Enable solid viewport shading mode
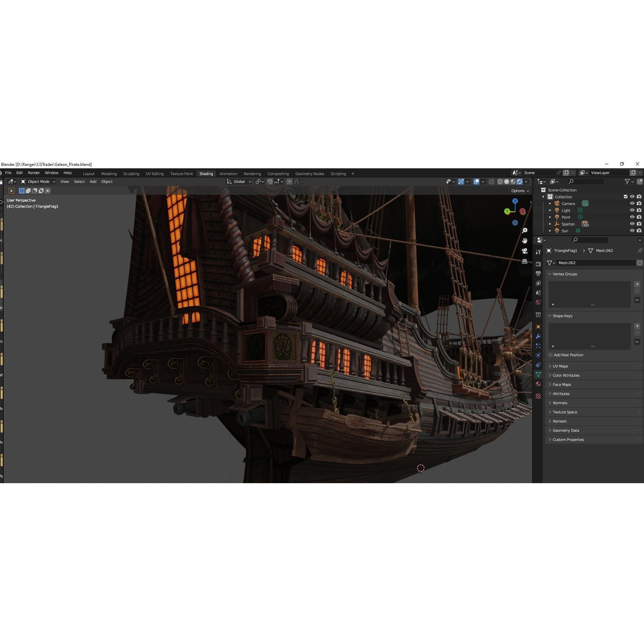 [506, 182]
